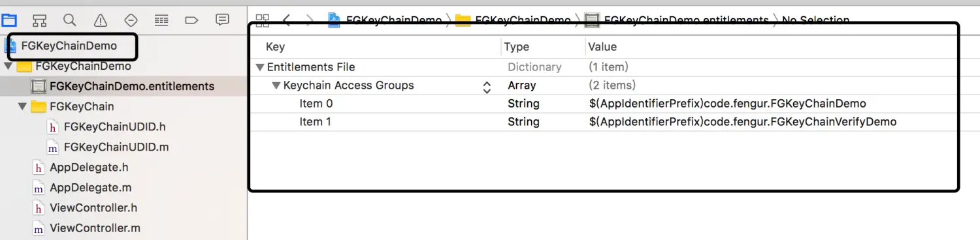
Task: Open the Keychain Access Groups key stepper
Action: coord(487,87)
